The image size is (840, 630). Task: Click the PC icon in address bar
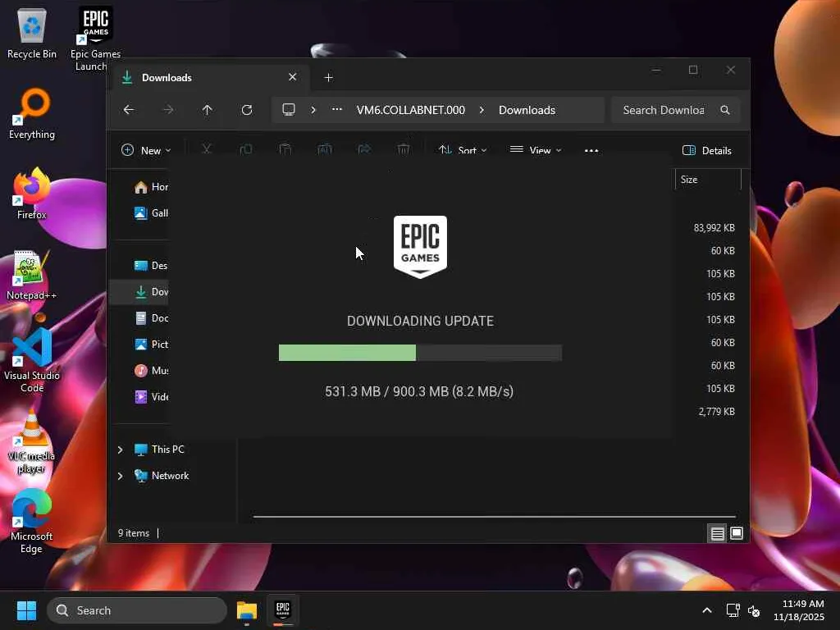289,110
